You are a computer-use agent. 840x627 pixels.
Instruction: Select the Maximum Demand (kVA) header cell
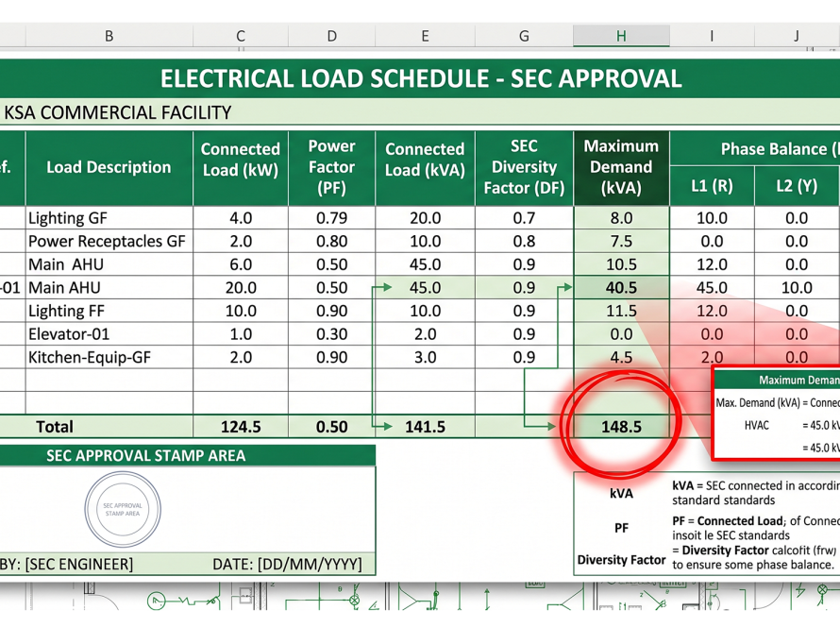point(621,167)
